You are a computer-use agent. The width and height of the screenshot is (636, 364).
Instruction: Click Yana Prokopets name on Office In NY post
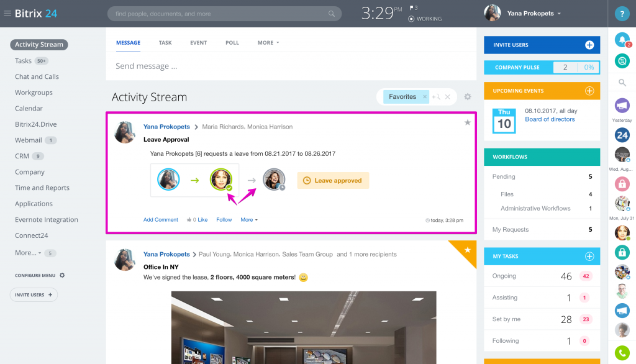166,254
